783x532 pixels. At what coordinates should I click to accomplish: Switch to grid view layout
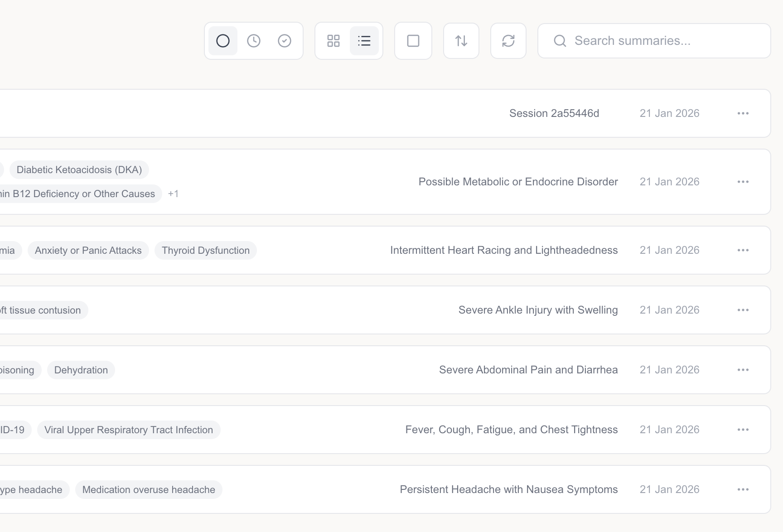pos(334,40)
